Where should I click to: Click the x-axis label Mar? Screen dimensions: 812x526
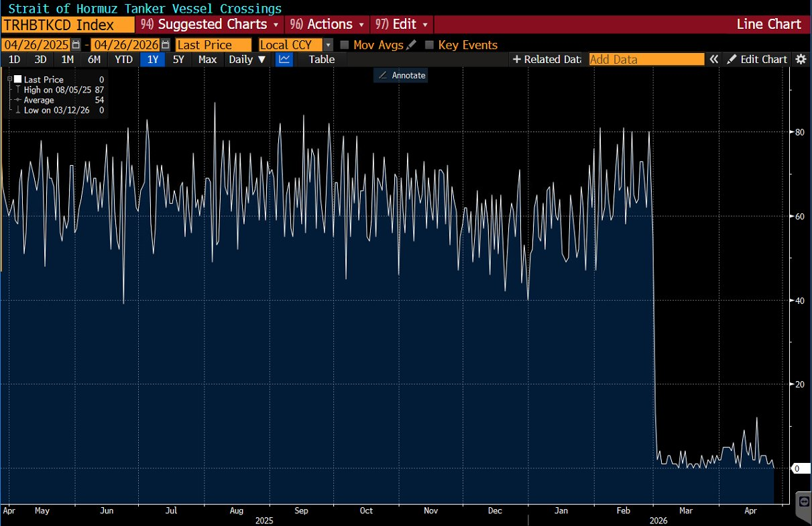686,511
